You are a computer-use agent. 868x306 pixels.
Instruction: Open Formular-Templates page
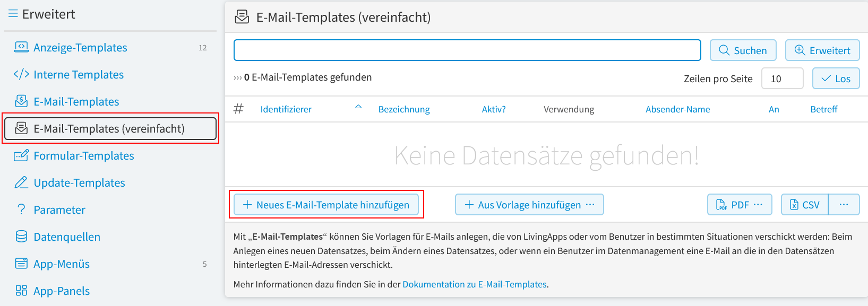pos(84,155)
